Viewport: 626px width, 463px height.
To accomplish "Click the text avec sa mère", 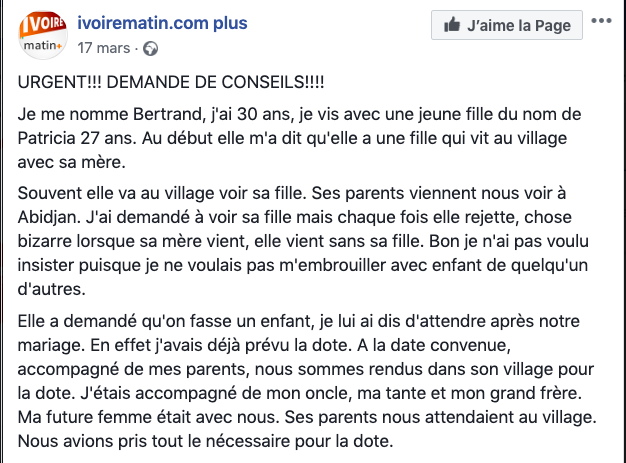I will 71,162.
